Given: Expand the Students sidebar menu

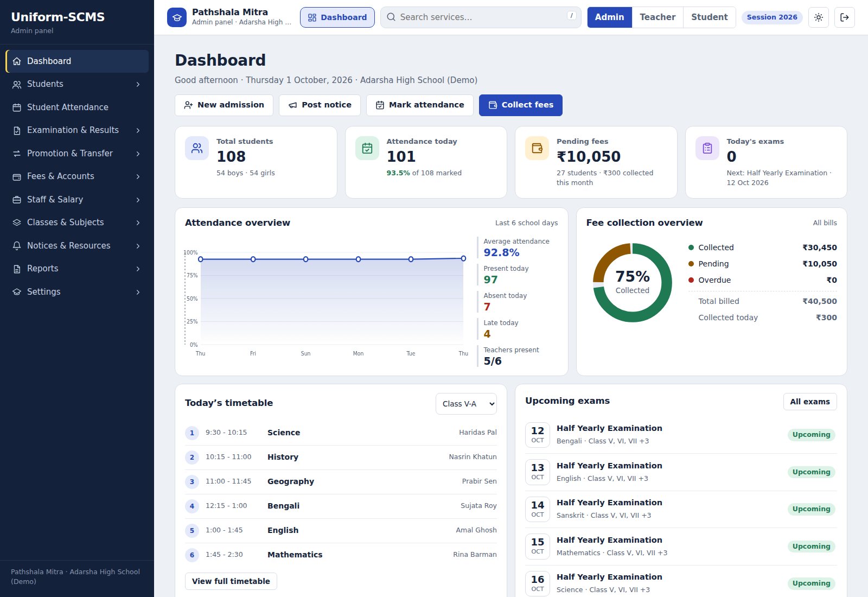Looking at the screenshot, I should [x=138, y=84].
